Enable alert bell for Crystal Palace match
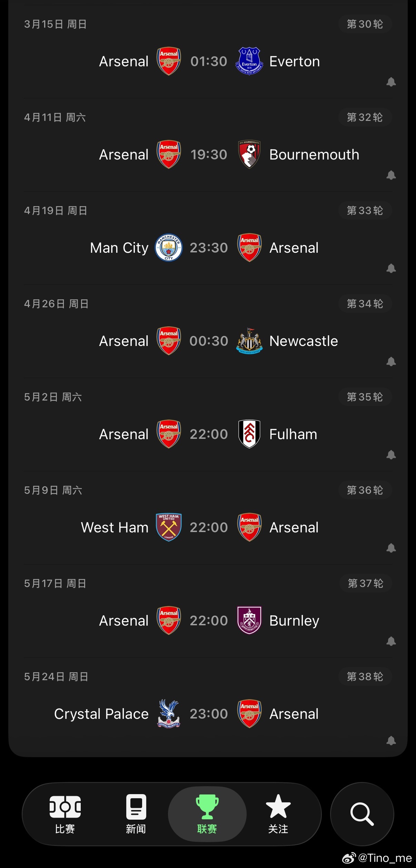This screenshot has height=868, width=416. [391, 741]
